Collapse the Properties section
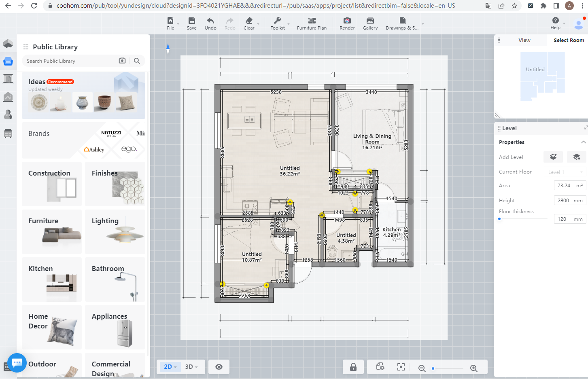 coord(583,142)
